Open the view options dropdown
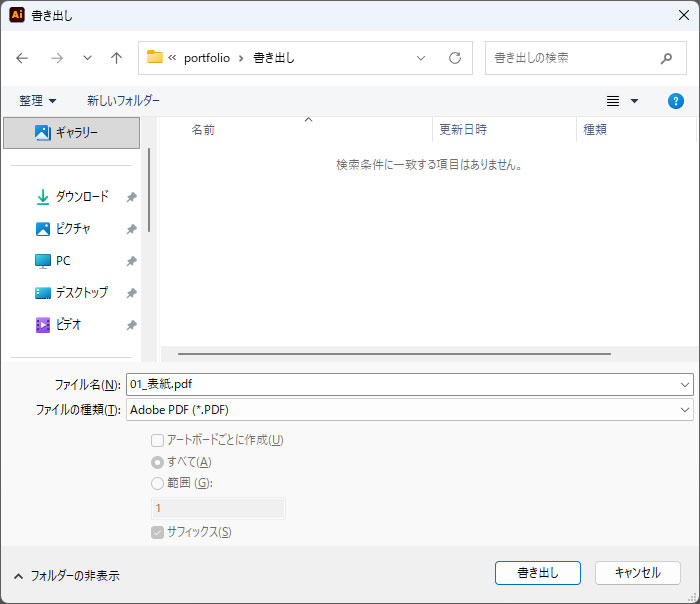The height and width of the screenshot is (604, 700). pos(634,101)
